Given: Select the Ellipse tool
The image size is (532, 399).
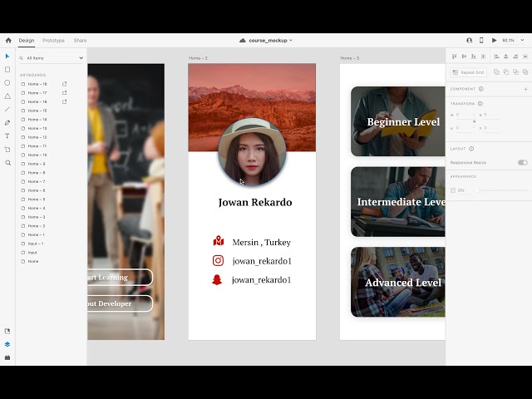Looking at the screenshot, I should point(7,83).
